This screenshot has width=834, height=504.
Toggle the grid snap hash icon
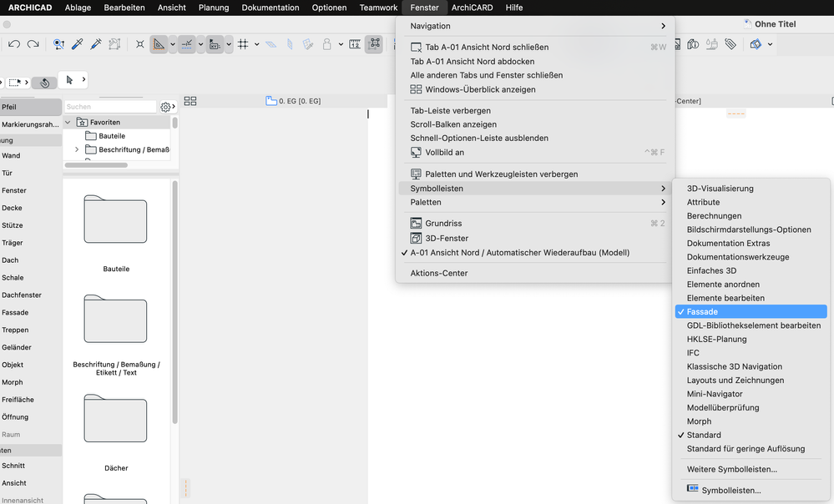pos(243,44)
